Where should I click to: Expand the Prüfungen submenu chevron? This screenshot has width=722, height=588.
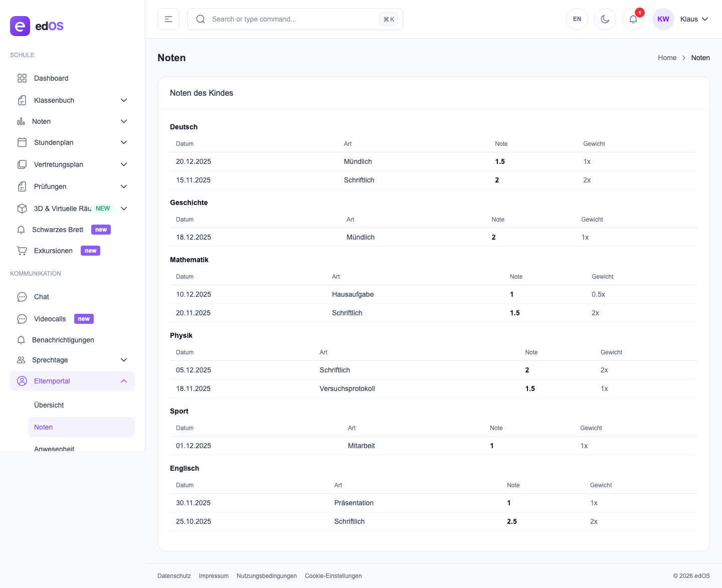tap(124, 186)
